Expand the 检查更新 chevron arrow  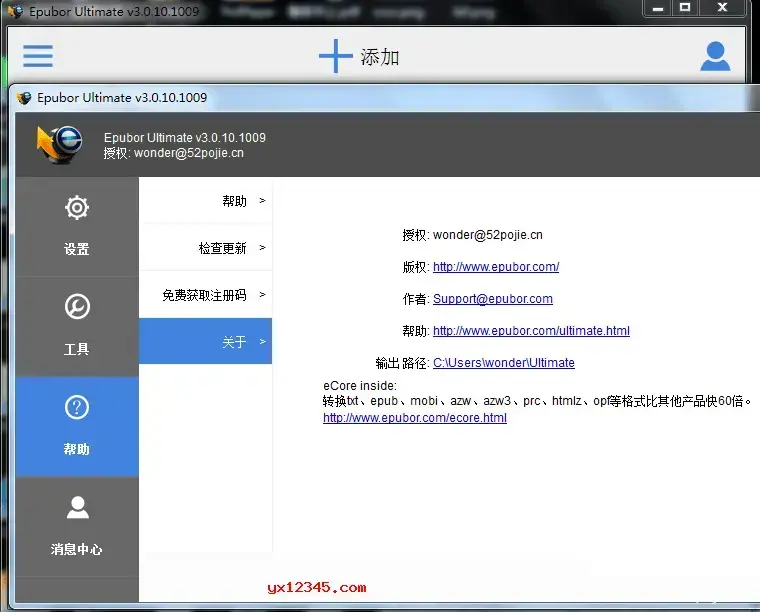click(x=262, y=247)
